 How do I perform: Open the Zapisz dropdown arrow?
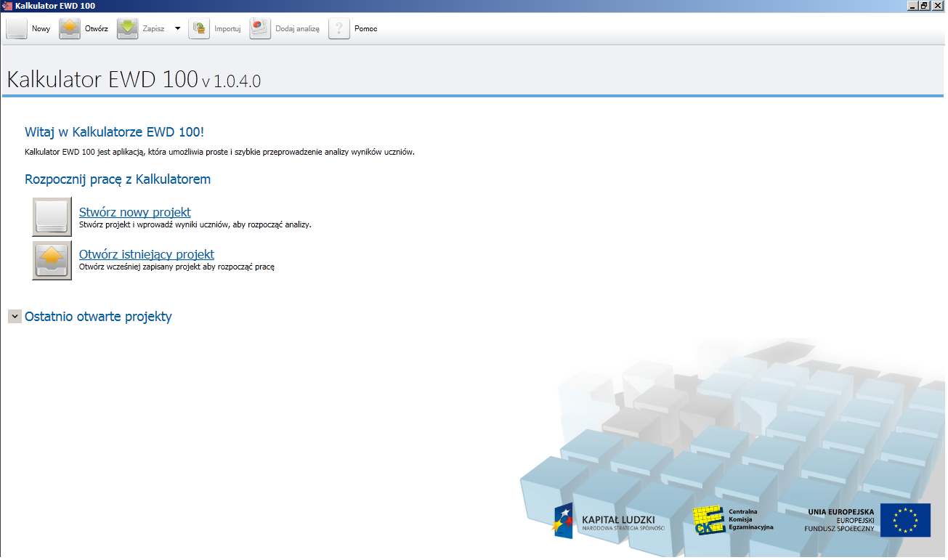click(x=178, y=28)
